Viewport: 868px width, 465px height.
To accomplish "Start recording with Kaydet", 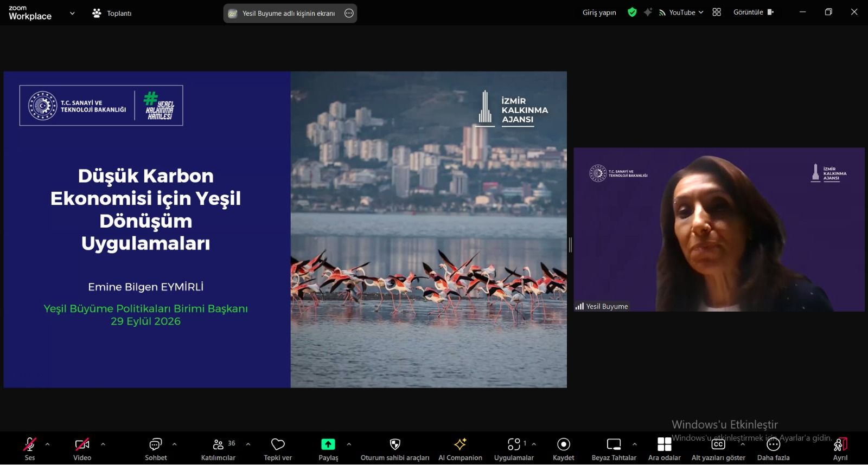I will click(x=564, y=449).
